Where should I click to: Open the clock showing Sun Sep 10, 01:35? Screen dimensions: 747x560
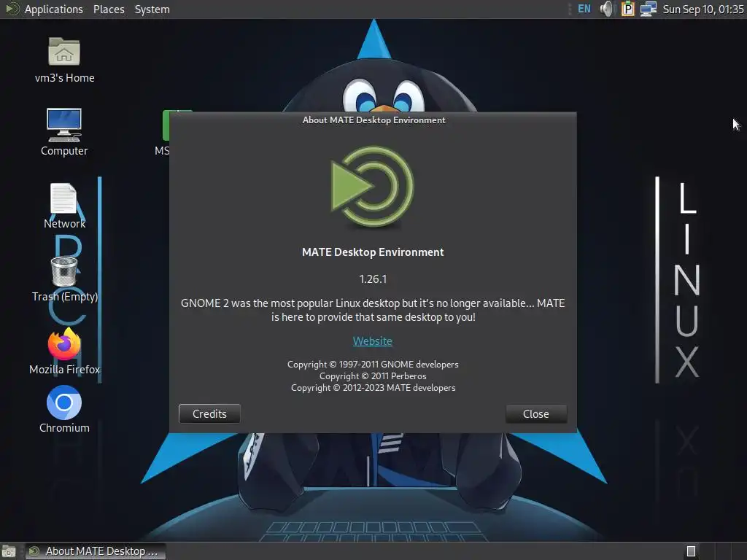pyautogui.click(x=703, y=9)
